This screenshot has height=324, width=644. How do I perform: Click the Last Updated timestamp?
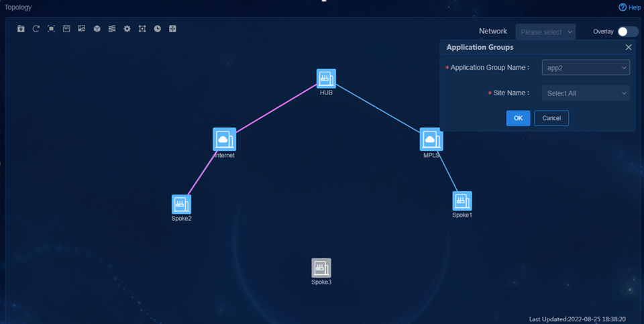coord(577,319)
